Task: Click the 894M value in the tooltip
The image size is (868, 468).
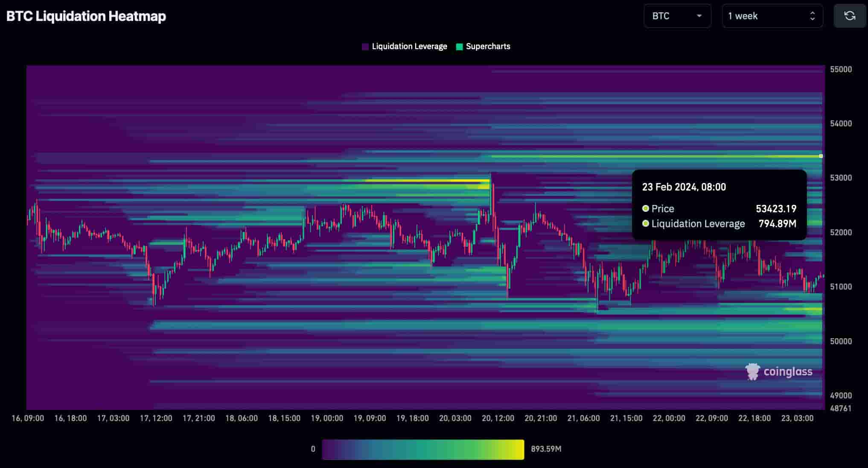Action: point(778,224)
